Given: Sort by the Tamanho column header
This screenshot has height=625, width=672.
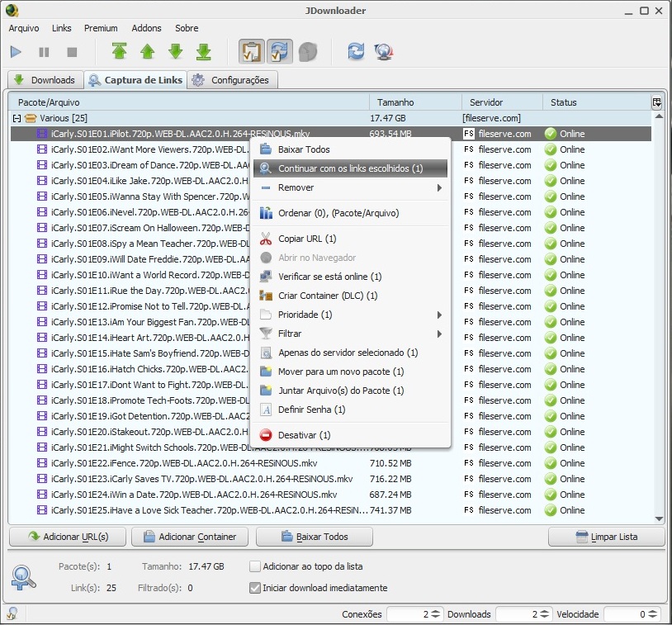Looking at the screenshot, I should point(415,102).
